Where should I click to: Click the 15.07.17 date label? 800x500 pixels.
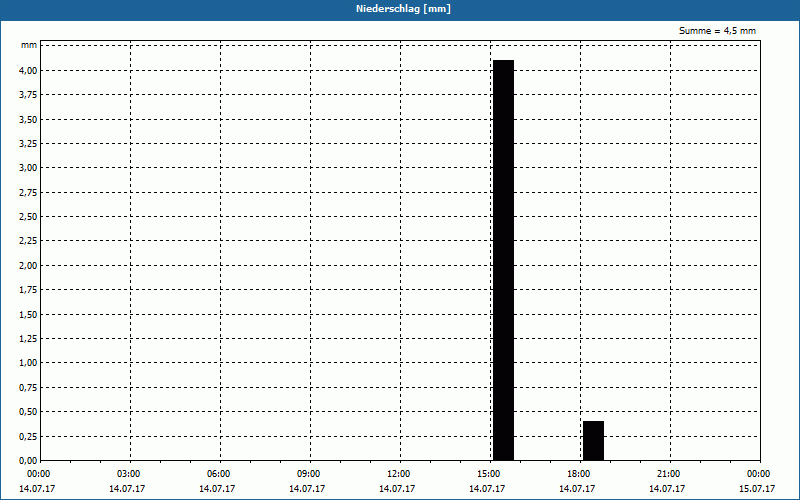point(757,489)
